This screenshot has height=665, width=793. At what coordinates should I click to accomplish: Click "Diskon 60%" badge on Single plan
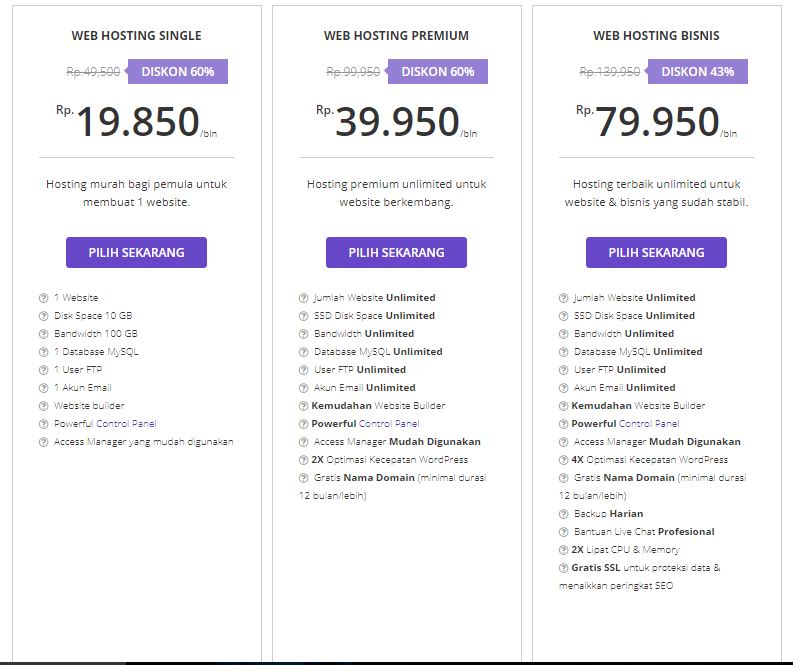pos(177,72)
